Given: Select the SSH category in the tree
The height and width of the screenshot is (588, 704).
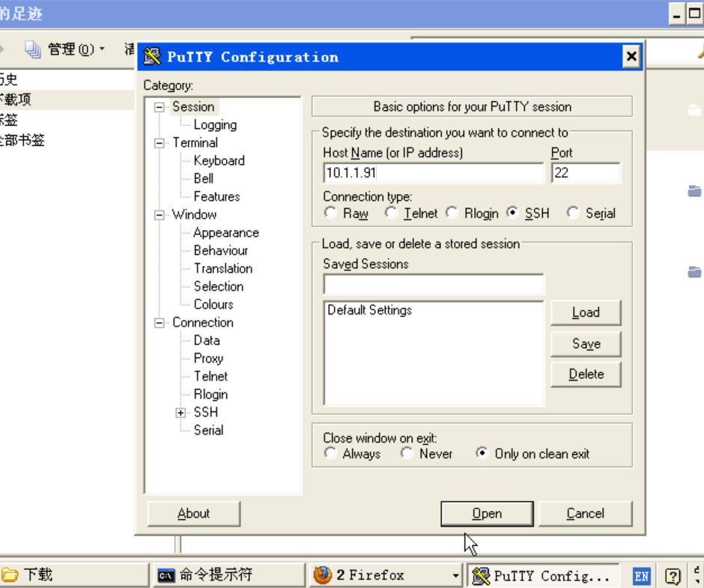Looking at the screenshot, I should (x=206, y=413).
